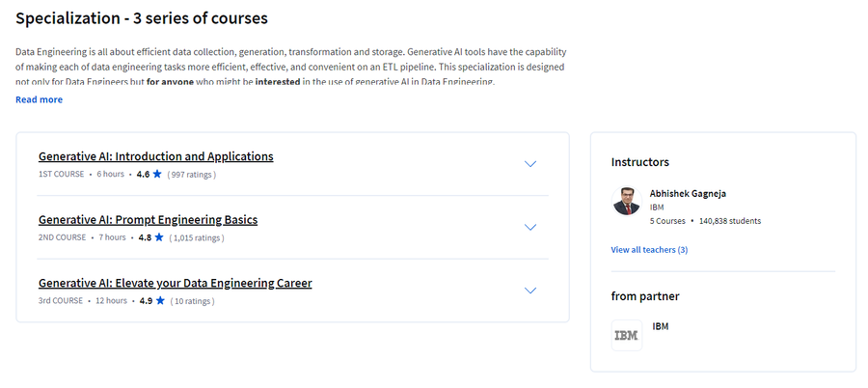Open Generative AI: Introduction and Applications course
This screenshot has width=868, height=388.
pyautogui.click(x=156, y=156)
